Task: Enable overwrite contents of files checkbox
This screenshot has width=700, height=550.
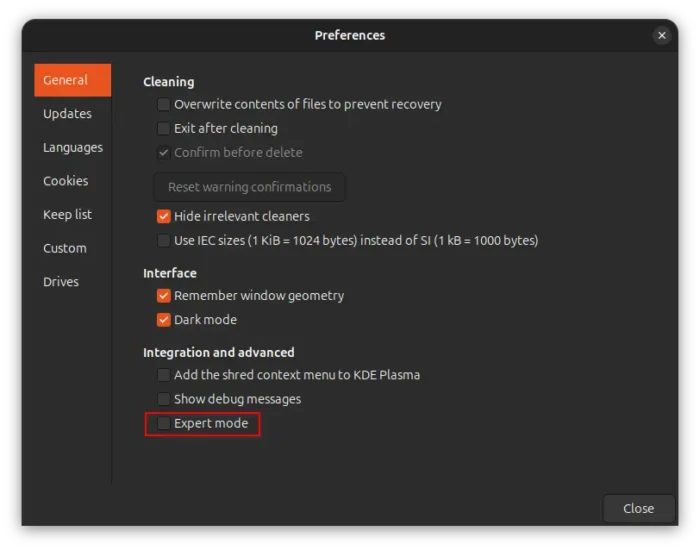Action: [164, 104]
